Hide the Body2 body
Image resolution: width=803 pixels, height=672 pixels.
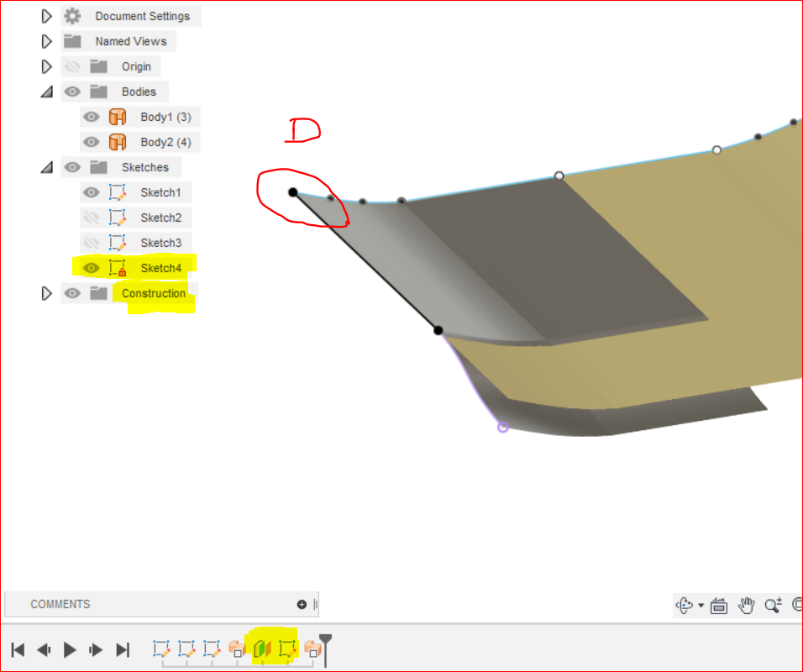[91, 142]
